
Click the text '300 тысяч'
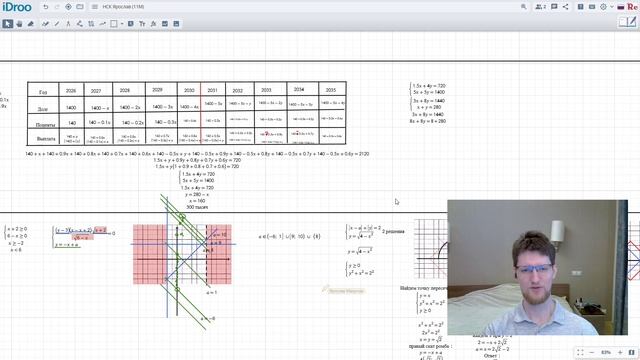[197, 207]
